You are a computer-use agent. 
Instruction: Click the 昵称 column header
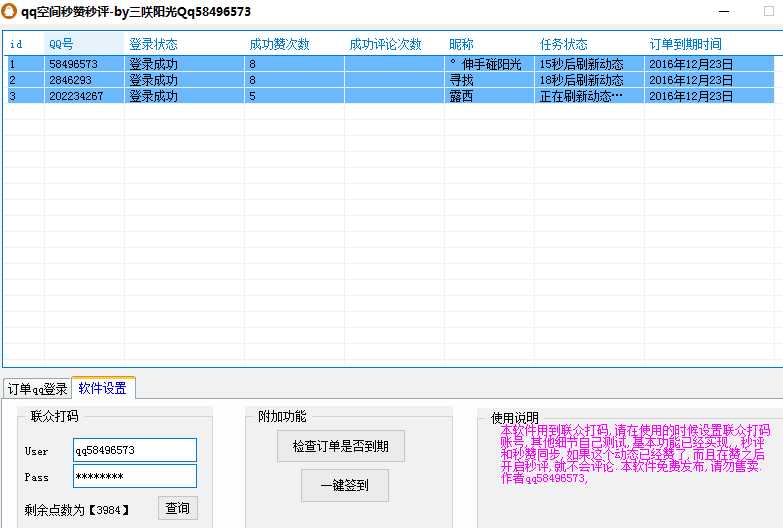(x=489, y=44)
